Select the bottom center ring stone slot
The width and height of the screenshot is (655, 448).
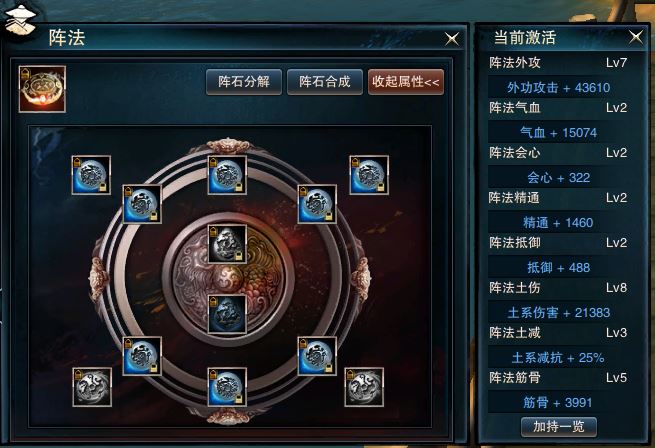227,387
